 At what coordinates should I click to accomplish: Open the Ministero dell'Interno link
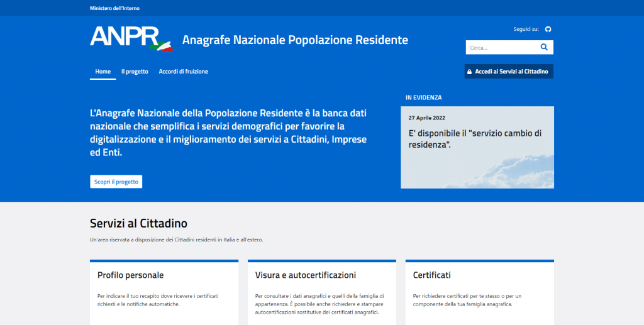(114, 8)
